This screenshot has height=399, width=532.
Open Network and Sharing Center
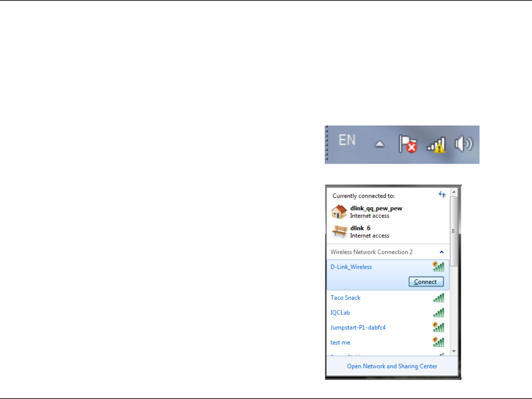click(x=392, y=366)
